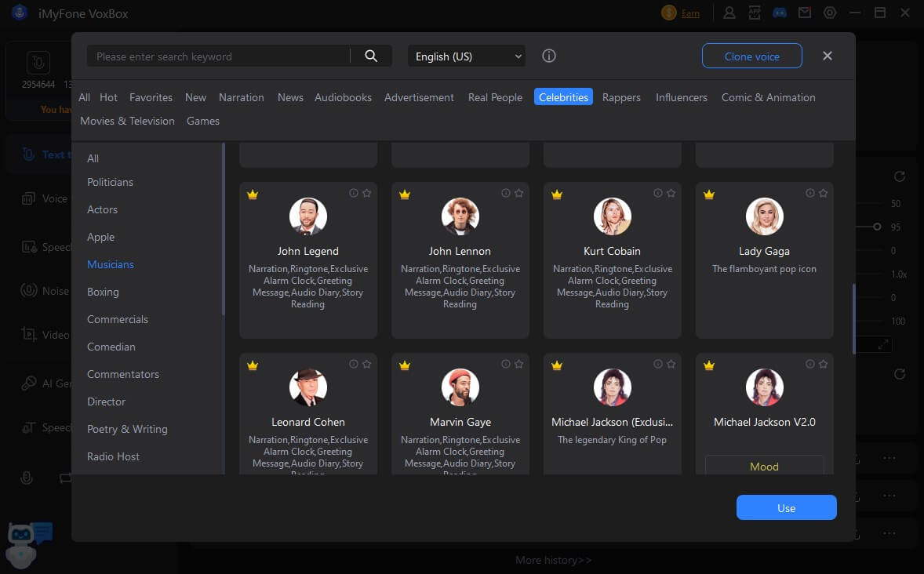Select Radio Host in the sidebar list
This screenshot has height=574, width=924.
(113, 456)
